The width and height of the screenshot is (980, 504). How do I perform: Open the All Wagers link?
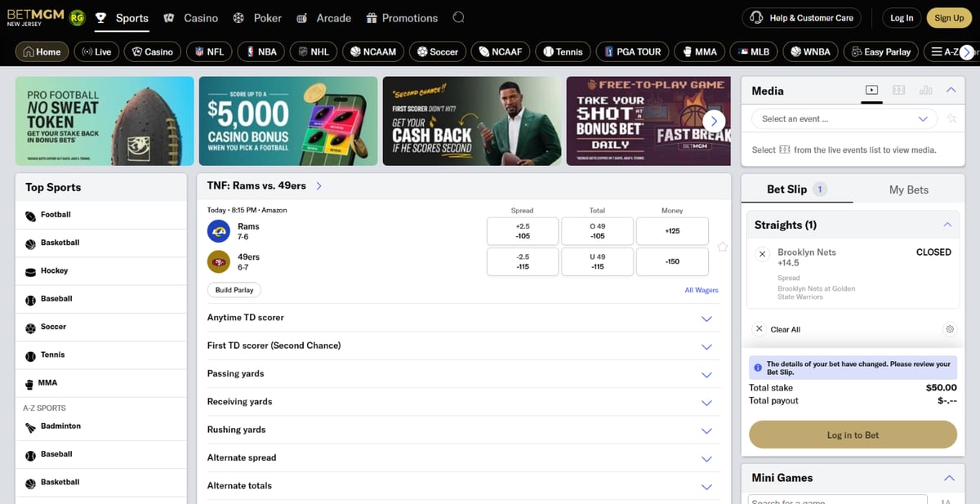702,290
